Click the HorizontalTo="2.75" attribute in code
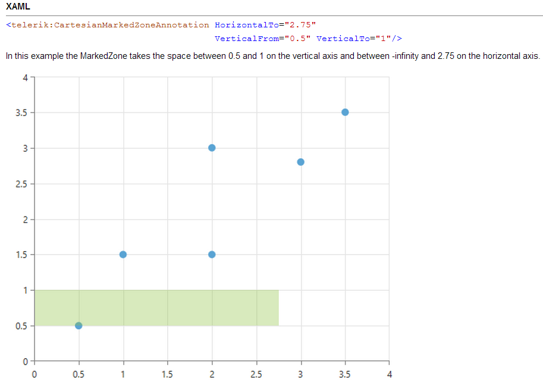 [x=265, y=25]
